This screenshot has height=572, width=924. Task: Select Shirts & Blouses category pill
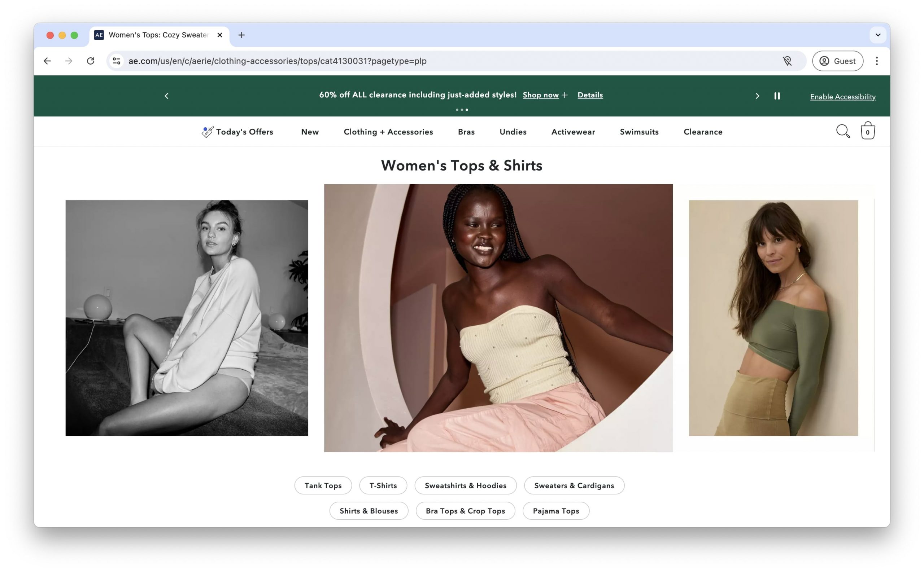point(369,511)
